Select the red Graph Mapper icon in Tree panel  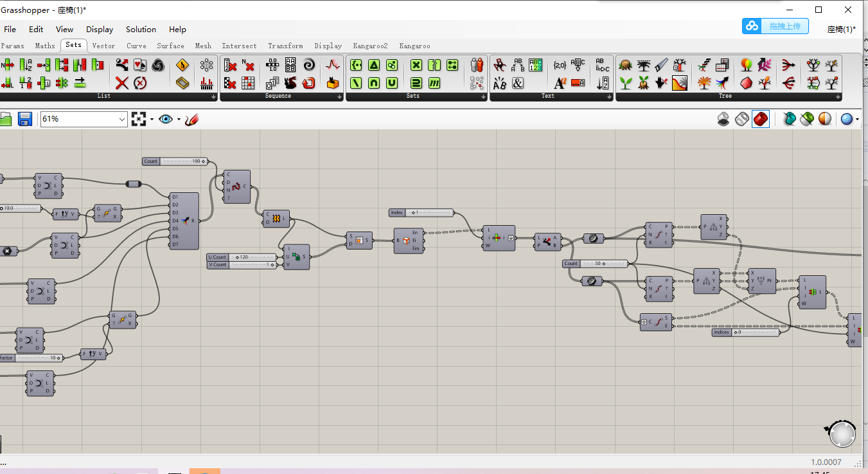click(680, 84)
